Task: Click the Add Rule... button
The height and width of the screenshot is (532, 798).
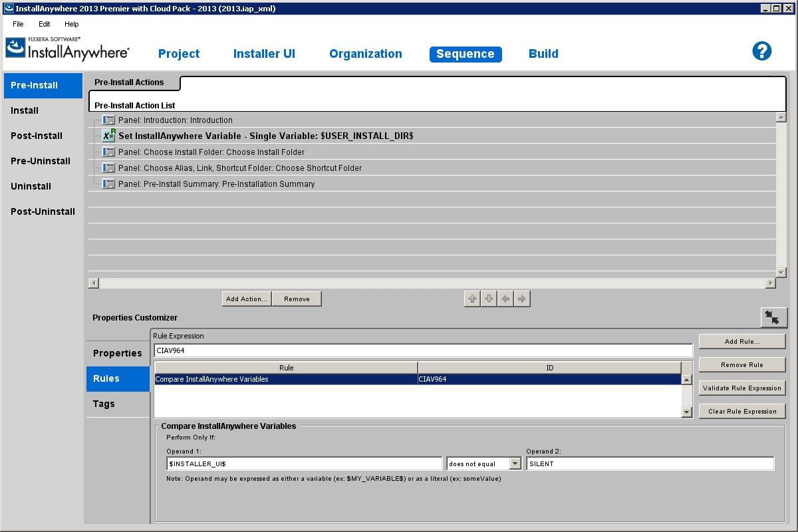Action: (x=742, y=342)
